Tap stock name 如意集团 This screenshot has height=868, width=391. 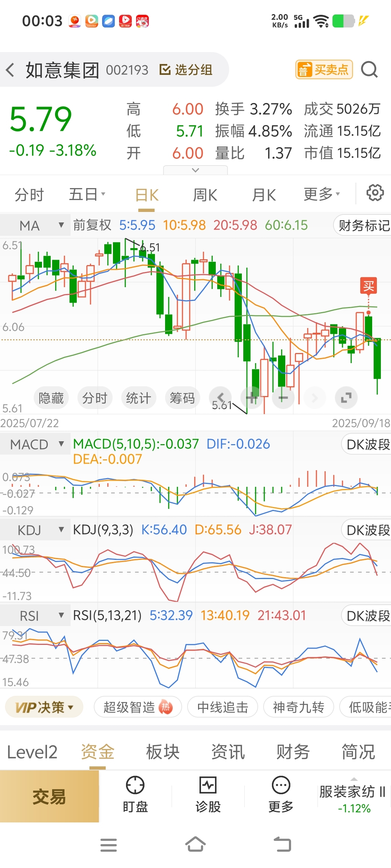point(63,70)
